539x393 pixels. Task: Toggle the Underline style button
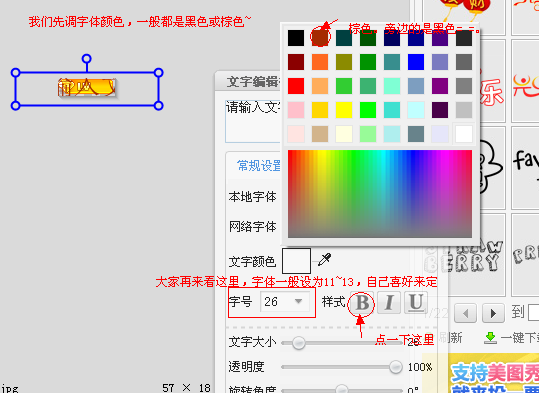(416, 303)
